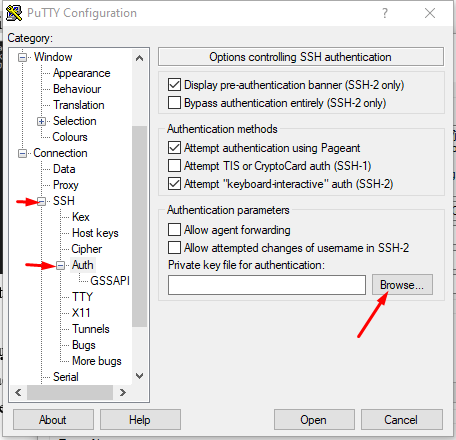The width and height of the screenshot is (456, 440).
Task: Toggle Display pre-authentication banner checkbox
Action: (174, 85)
